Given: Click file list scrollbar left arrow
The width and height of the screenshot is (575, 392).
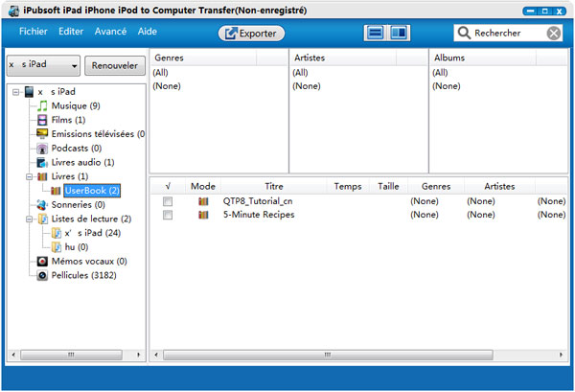Looking at the screenshot, I should coord(156,355).
